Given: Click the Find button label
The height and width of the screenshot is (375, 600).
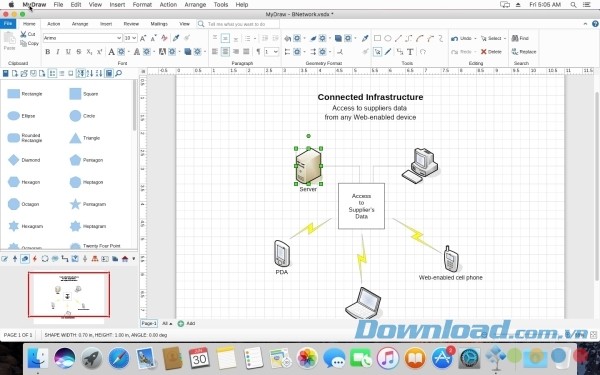Looking at the screenshot, I should pos(524,38).
